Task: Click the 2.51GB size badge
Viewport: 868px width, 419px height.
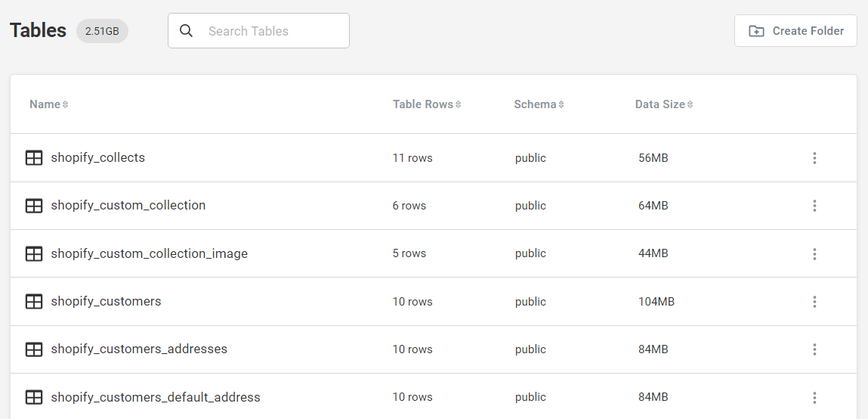Action: (x=103, y=31)
